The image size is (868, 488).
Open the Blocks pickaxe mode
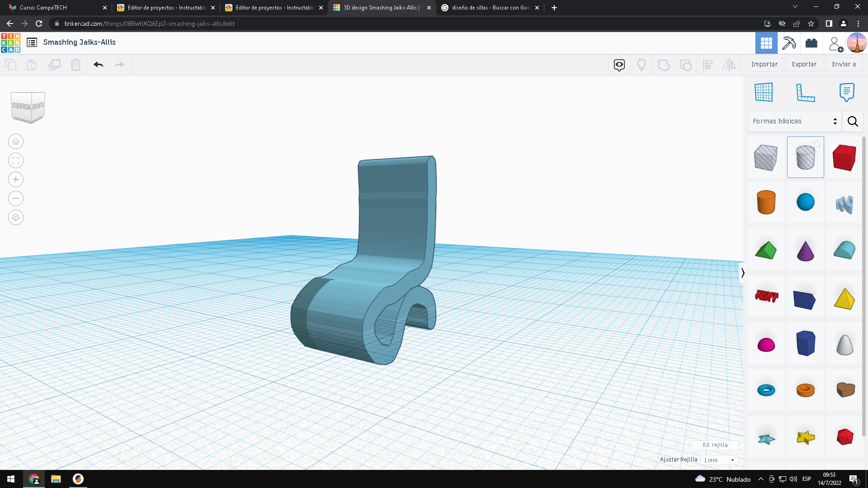pos(789,43)
